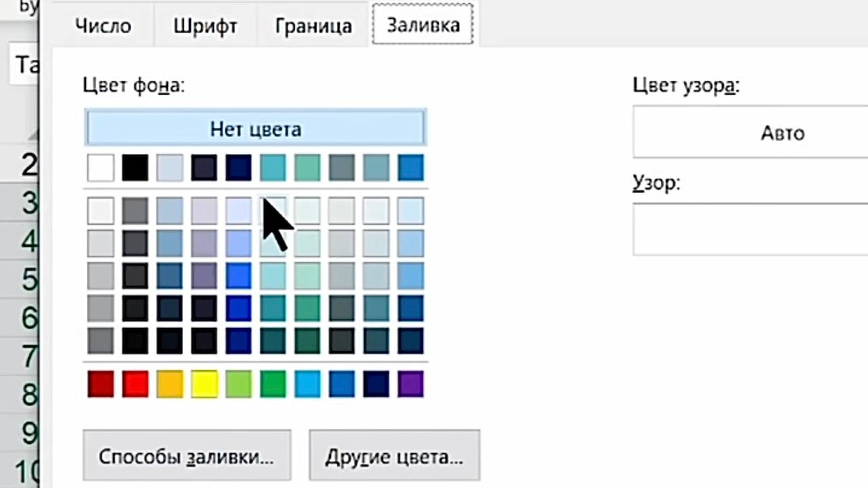Viewport: 868px width, 488px height.
Task: Pick the black swatch in the theme row
Action: tap(135, 168)
